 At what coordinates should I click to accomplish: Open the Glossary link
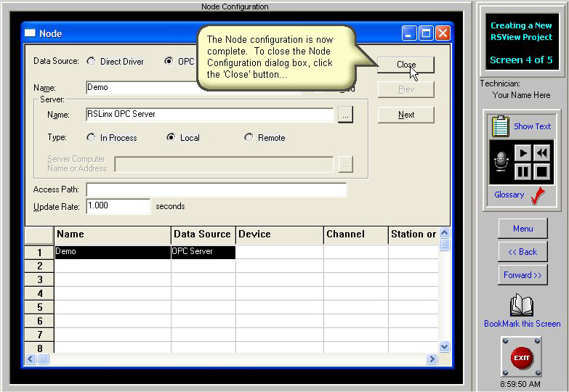509,195
